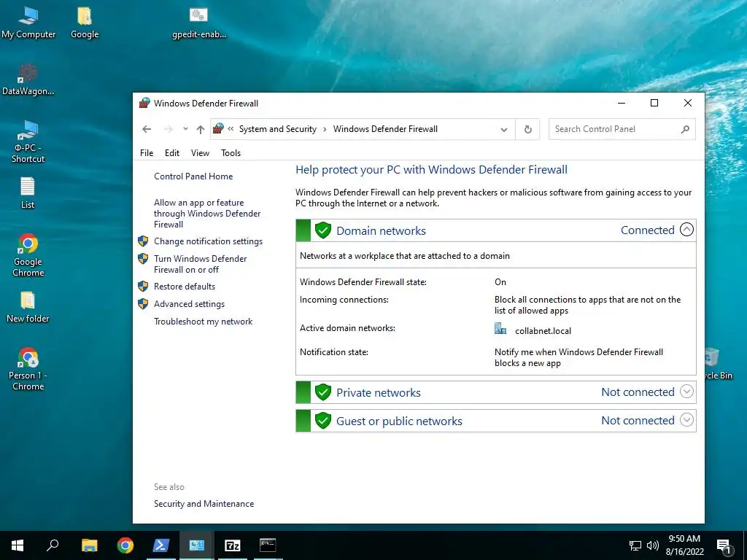Click the green shield beside Guest or public networks
Screen dimensions: 747x560
click(323, 421)
